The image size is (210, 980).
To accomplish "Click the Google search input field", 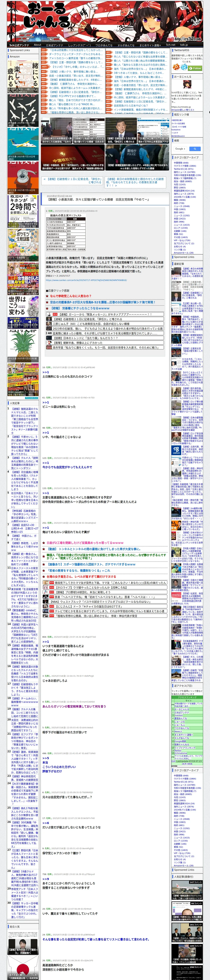I will (x=180, y=149).
